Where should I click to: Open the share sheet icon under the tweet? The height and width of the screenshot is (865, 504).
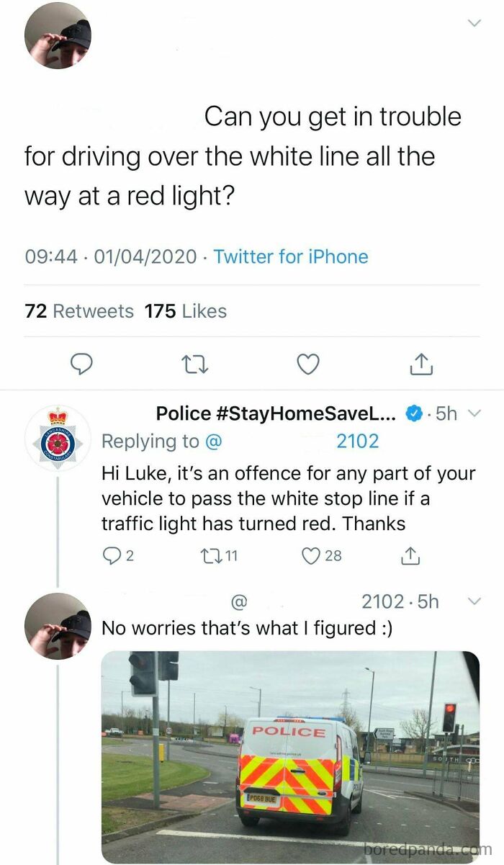coord(420,364)
